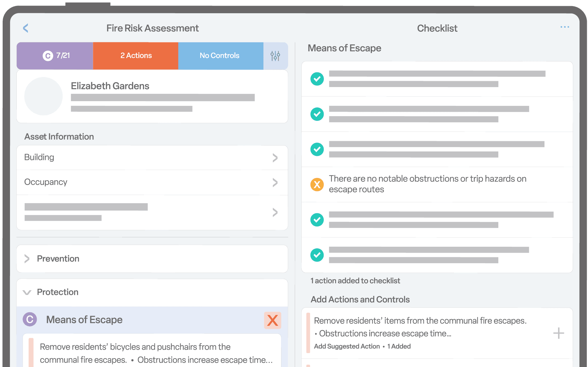Click the C badge next to Means of Escape
The image size is (588, 367).
coord(29,320)
